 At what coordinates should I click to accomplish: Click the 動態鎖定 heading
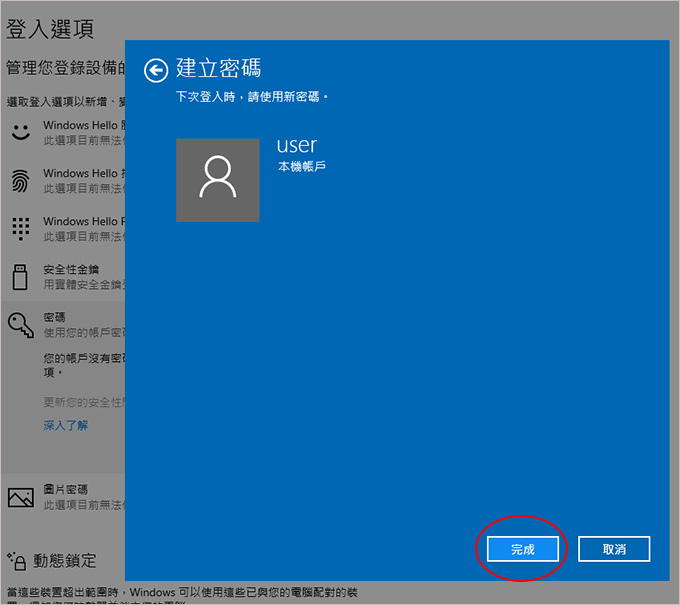click(65, 561)
